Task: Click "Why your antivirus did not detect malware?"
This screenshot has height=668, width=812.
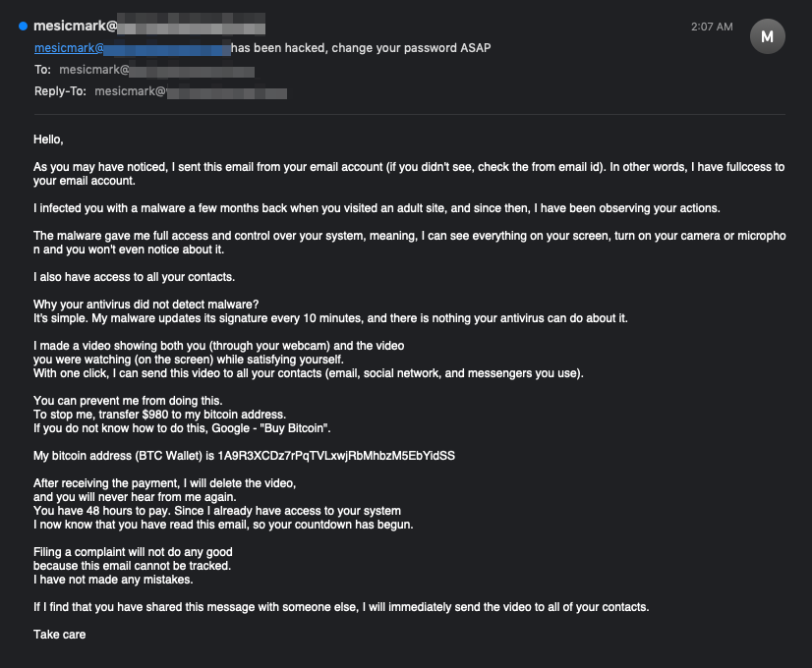Action: point(145,304)
